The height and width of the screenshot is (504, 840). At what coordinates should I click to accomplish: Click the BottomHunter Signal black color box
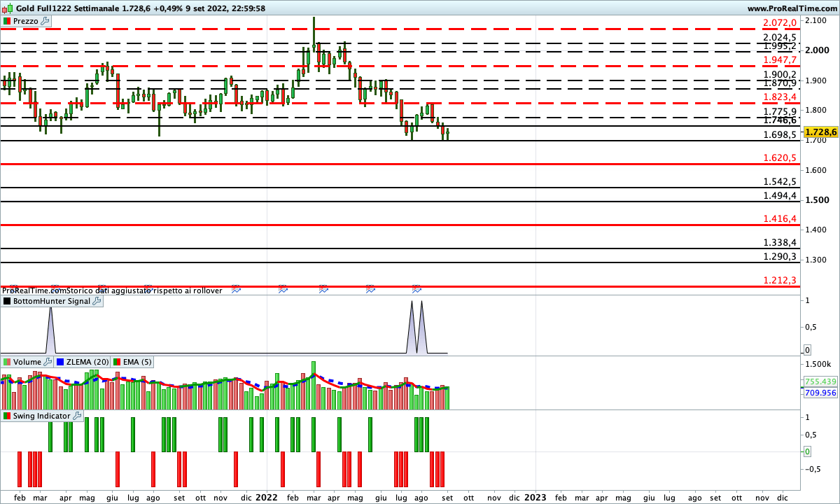[7, 301]
